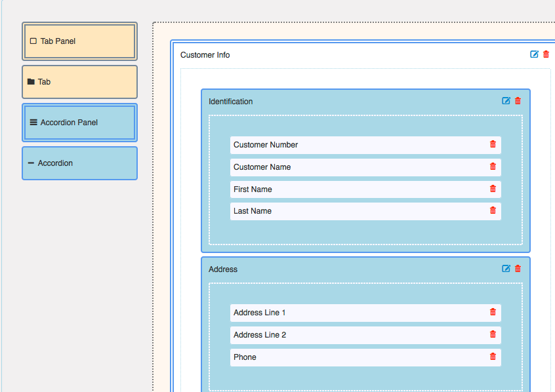Viewport: 555px width, 392px height.
Task: Delete the Phone field
Action: (493, 357)
